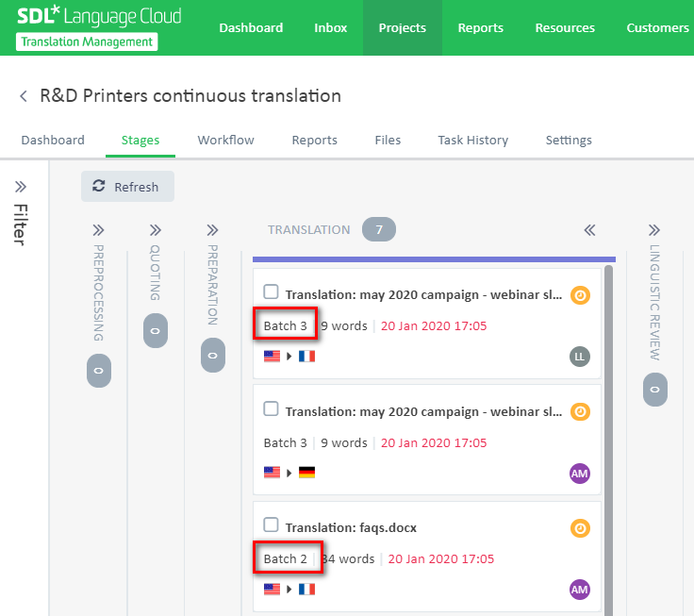Collapse the Translation stage column

click(x=589, y=230)
